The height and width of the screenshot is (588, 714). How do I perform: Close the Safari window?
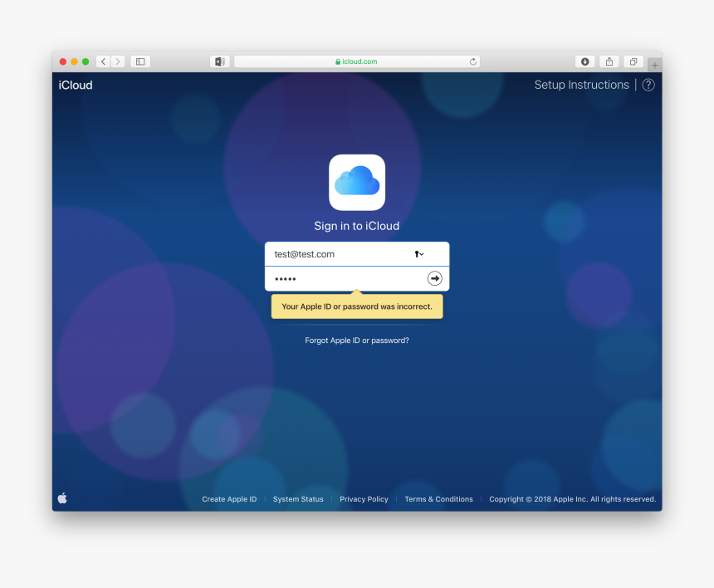point(63,61)
